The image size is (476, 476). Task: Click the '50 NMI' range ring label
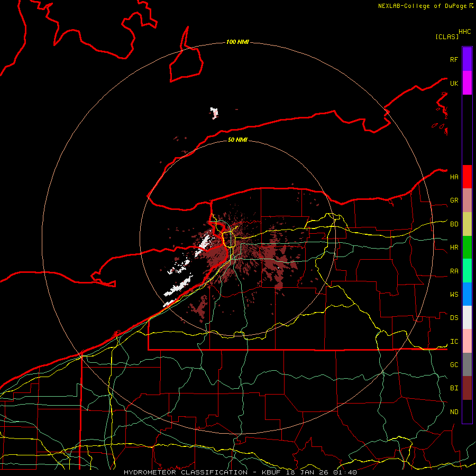click(237, 140)
